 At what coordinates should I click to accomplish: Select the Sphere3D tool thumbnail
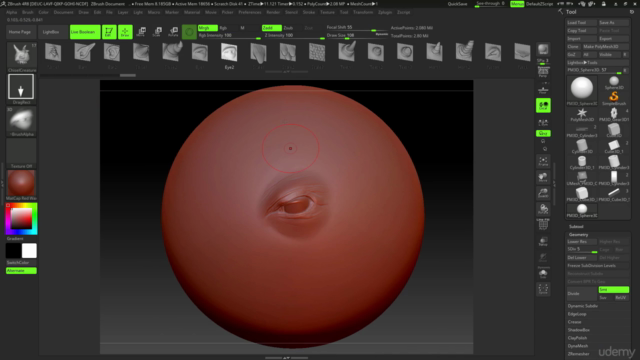[x=613, y=83]
